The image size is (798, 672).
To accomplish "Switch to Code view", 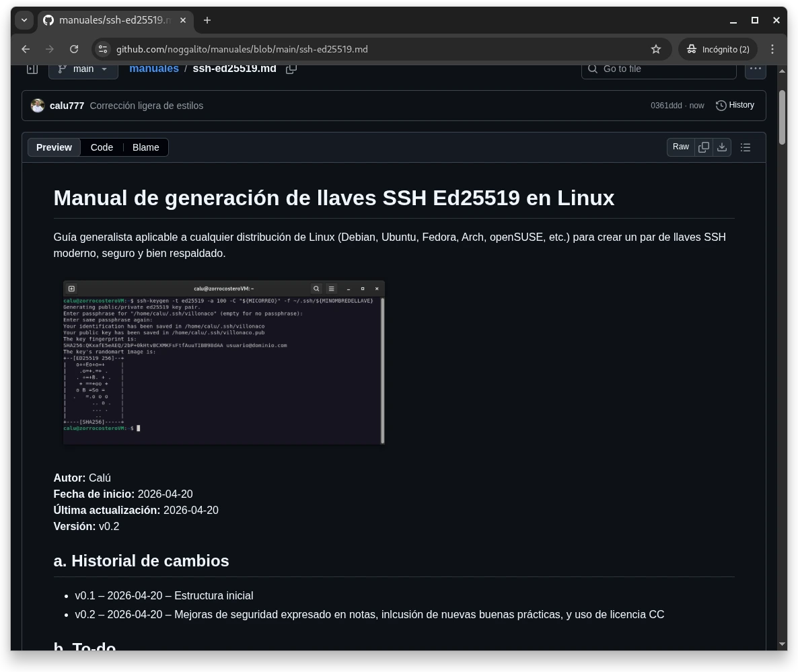I will [x=102, y=147].
